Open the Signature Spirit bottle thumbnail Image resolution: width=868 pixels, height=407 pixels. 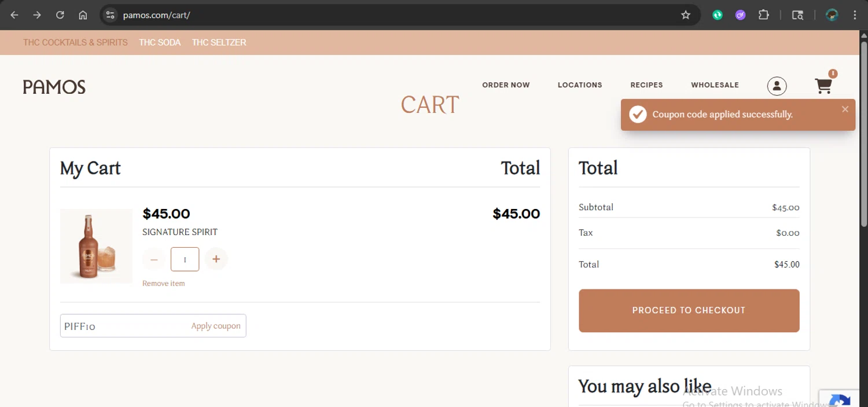pyautogui.click(x=96, y=246)
